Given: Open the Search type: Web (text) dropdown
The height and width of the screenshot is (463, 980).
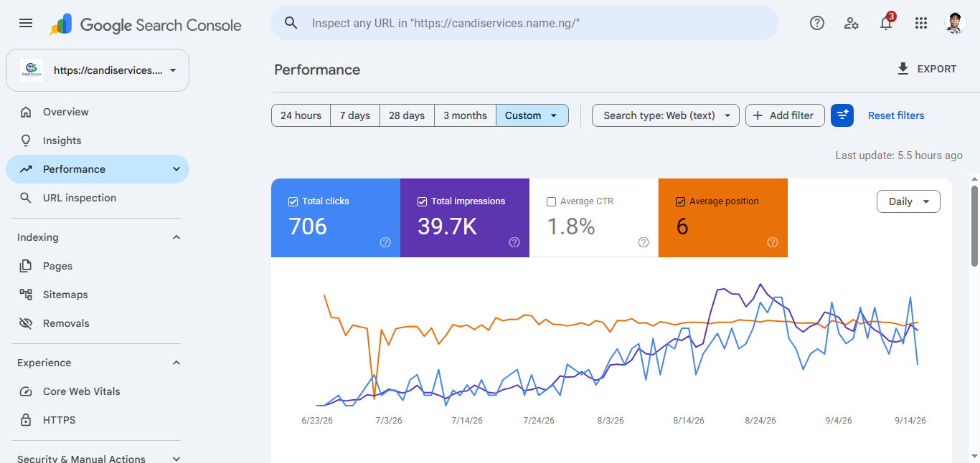Looking at the screenshot, I should point(666,115).
